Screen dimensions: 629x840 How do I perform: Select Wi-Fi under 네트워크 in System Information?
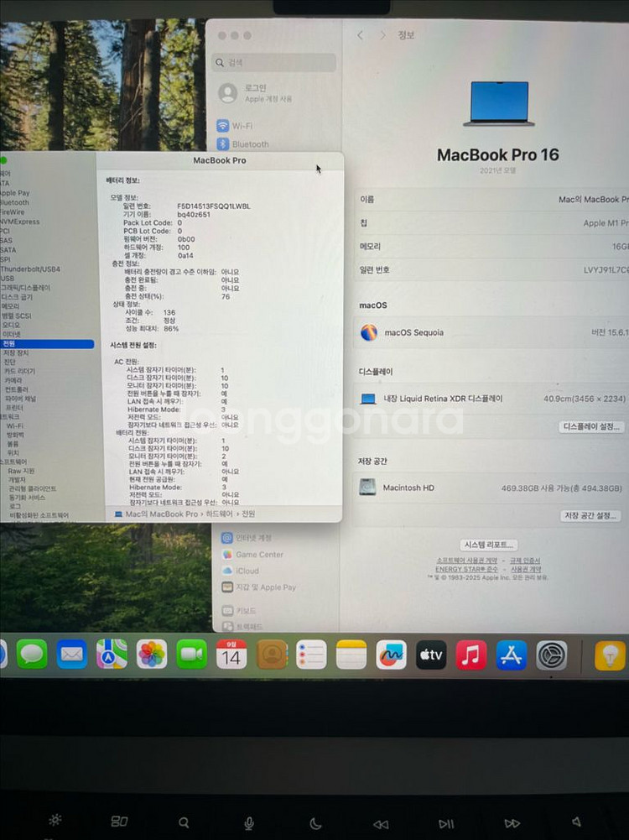point(14,426)
